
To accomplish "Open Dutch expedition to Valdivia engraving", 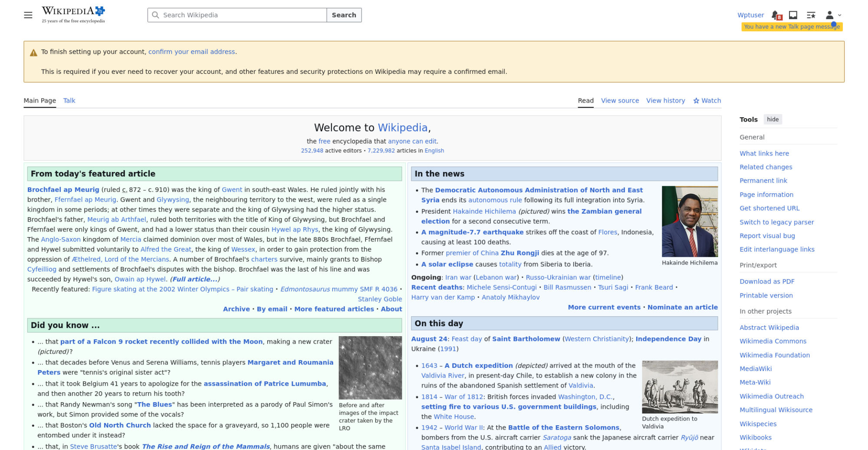I will pyautogui.click(x=680, y=387).
